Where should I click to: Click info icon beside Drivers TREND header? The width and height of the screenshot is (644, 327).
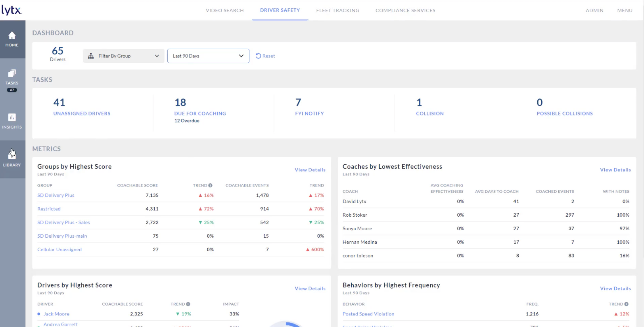188,304
